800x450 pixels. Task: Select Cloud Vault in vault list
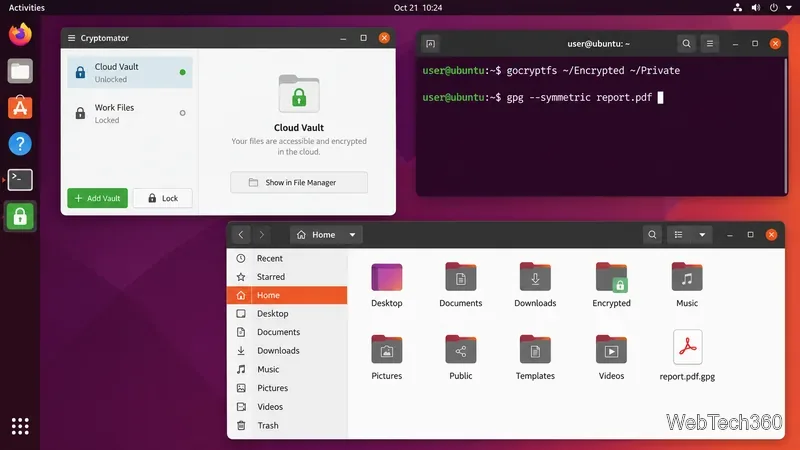(130, 72)
